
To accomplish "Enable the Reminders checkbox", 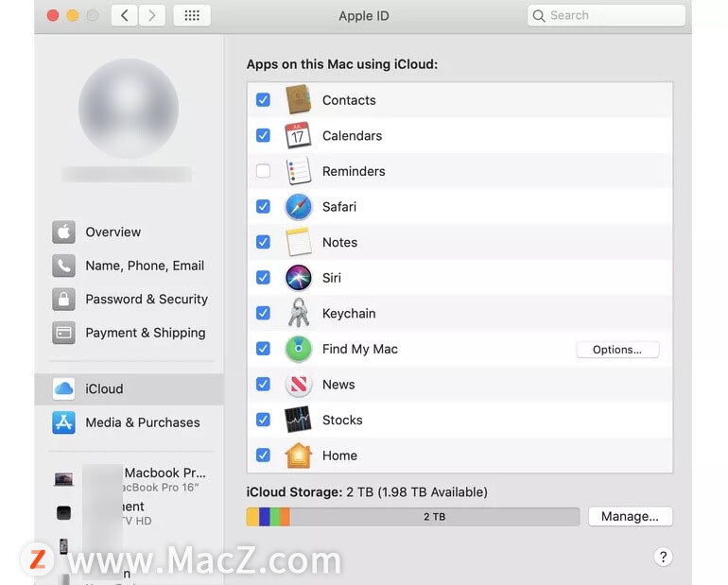I will click(x=263, y=171).
